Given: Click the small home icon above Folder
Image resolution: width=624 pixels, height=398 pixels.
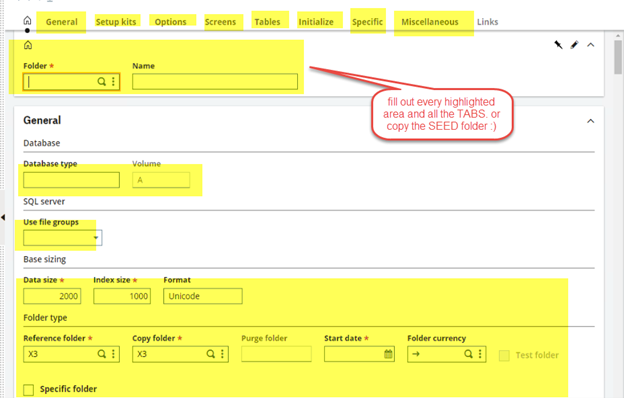Looking at the screenshot, I should tap(28, 45).
